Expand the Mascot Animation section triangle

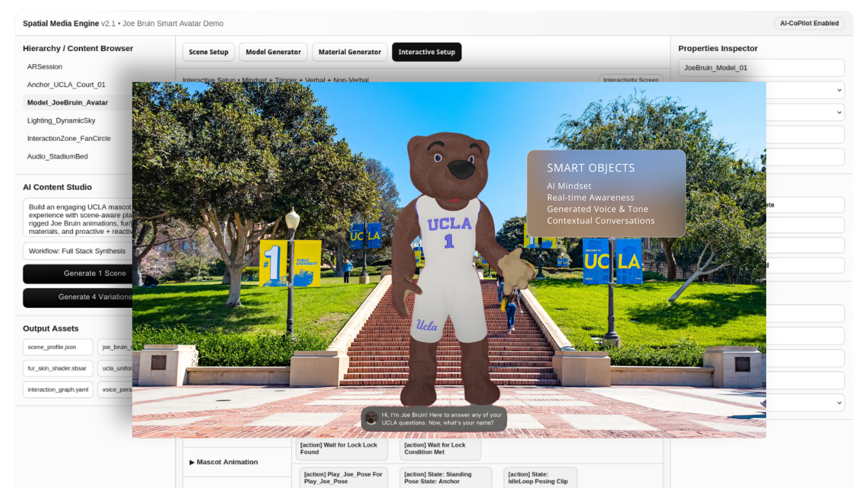click(192, 462)
